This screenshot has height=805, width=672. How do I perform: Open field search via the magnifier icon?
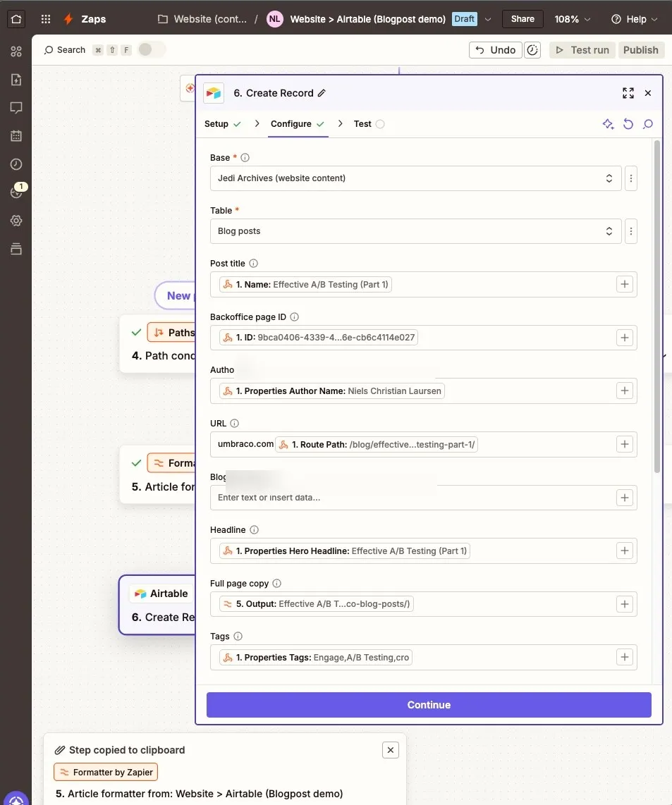[x=648, y=123]
